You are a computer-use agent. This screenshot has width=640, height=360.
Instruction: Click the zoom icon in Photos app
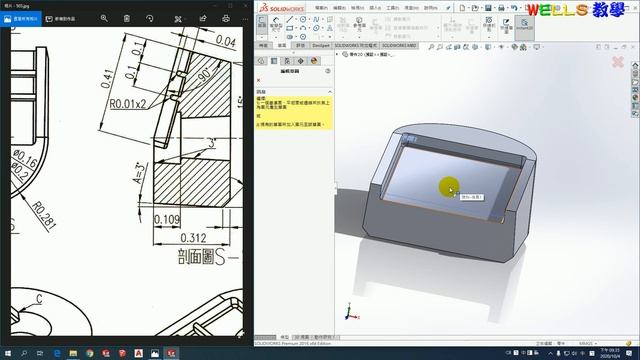[104, 18]
